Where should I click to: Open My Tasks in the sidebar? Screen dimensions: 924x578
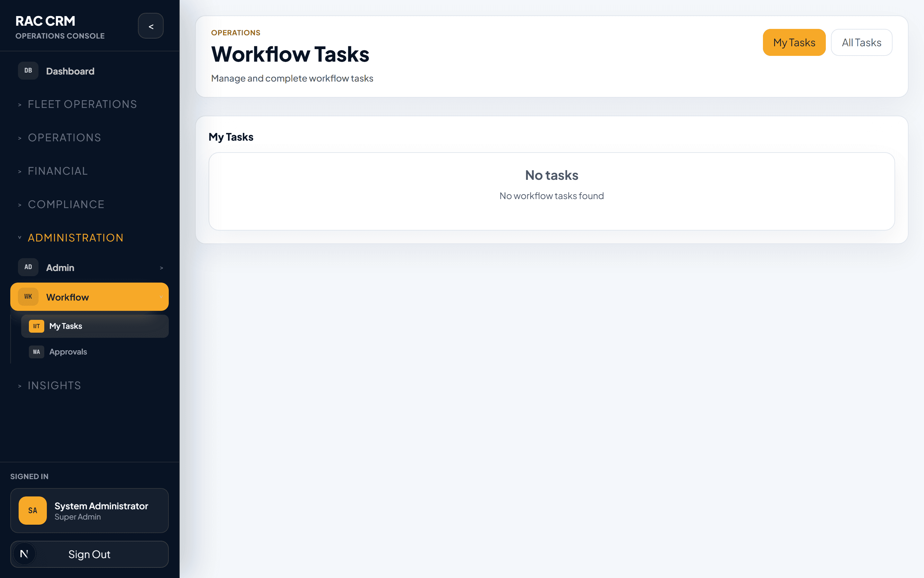[x=95, y=326]
